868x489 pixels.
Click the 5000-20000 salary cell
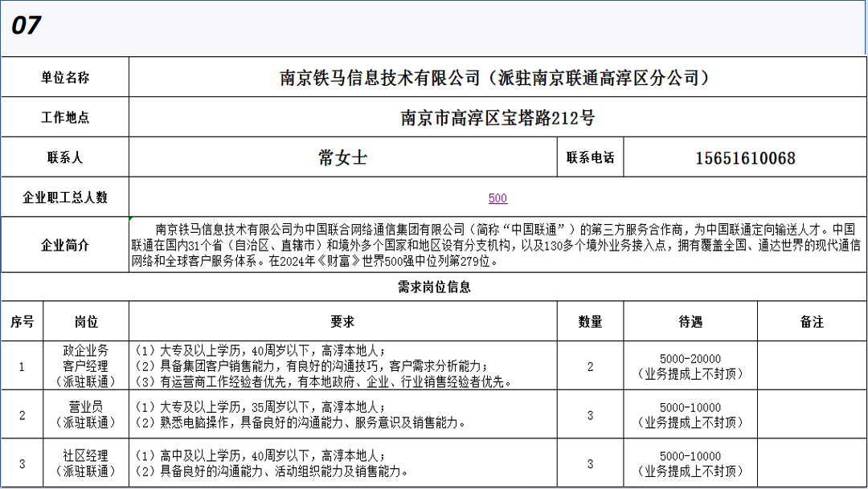[690, 366]
